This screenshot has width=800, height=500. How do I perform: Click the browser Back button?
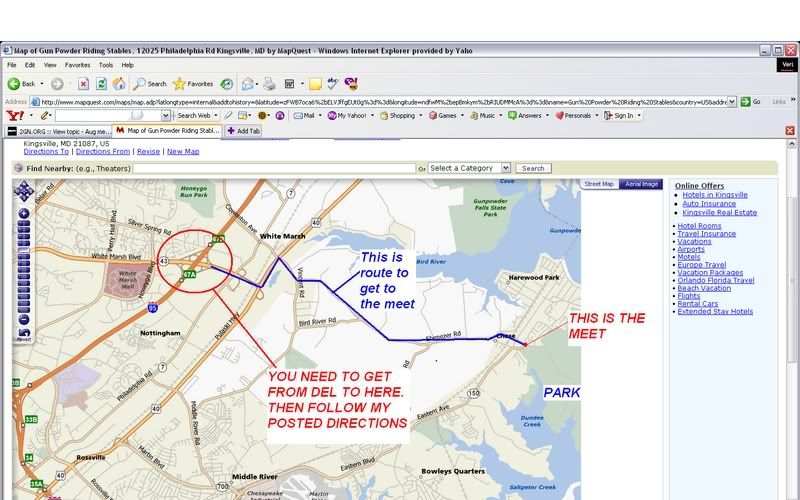pyautogui.click(x=22, y=84)
